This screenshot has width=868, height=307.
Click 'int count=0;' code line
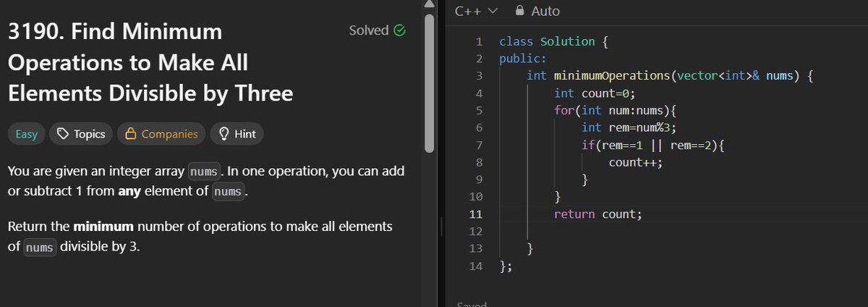click(x=593, y=93)
